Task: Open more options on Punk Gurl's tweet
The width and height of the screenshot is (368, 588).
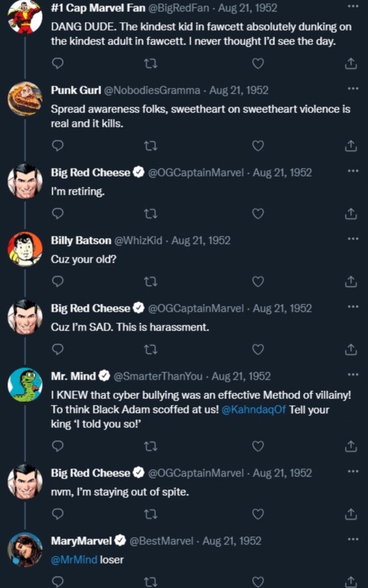Action: point(352,89)
